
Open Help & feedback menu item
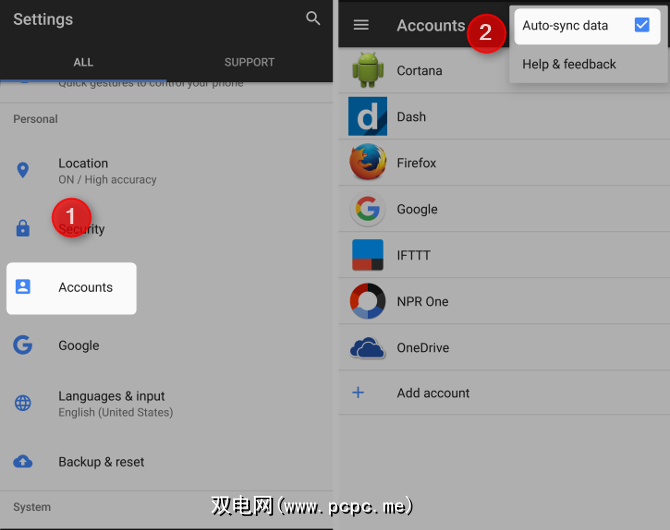pos(588,64)
